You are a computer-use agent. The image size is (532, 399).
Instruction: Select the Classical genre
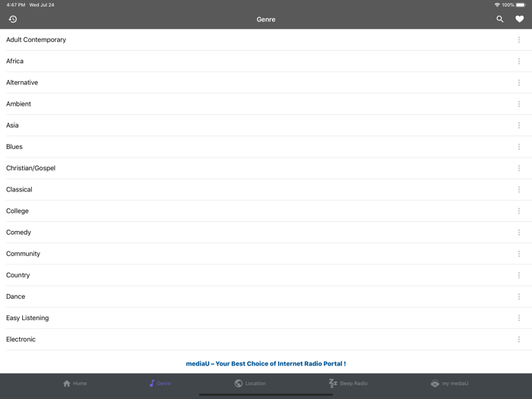click(x=266, y=189)
